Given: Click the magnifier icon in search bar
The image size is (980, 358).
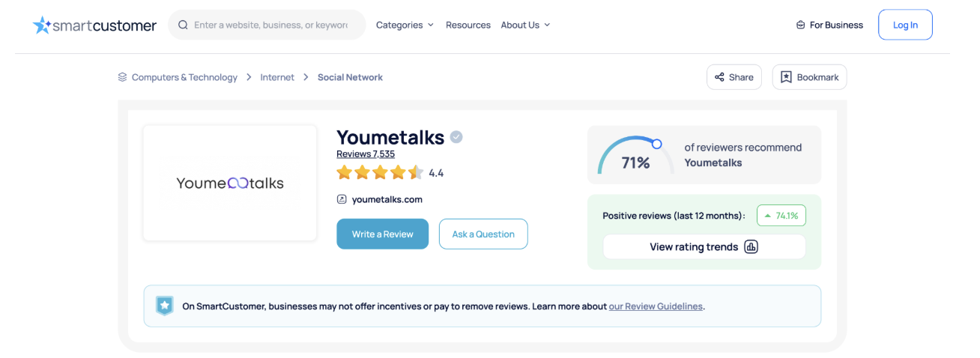Looking at the screenshot, I should (183, 25).
